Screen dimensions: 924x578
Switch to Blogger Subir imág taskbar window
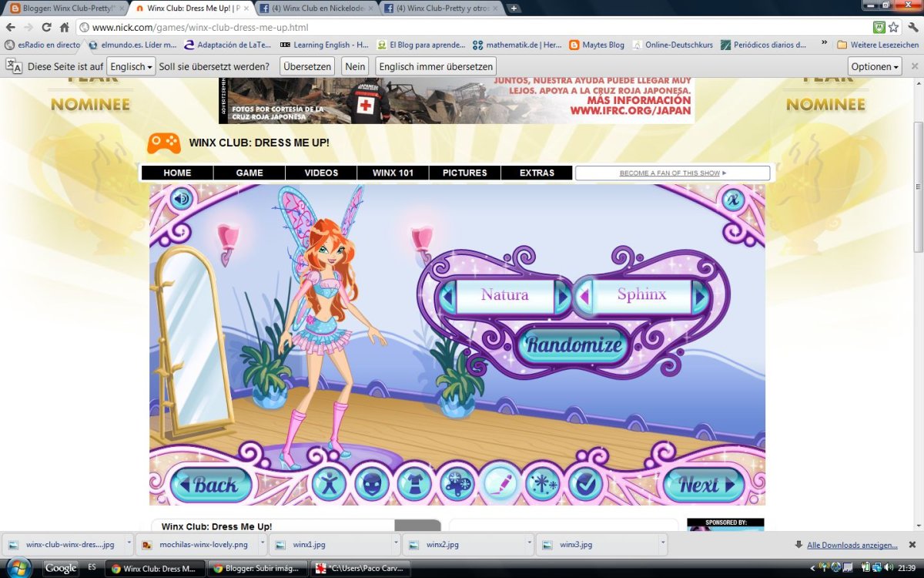[x=258, y=569]
